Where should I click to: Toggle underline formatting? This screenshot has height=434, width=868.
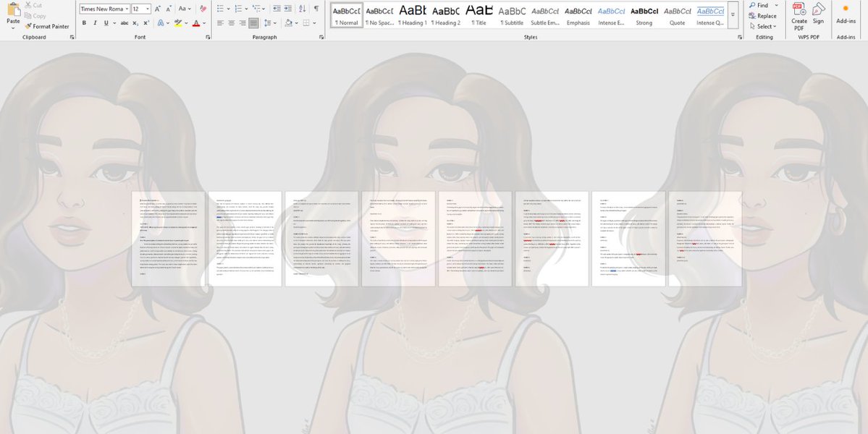[106, 23]
